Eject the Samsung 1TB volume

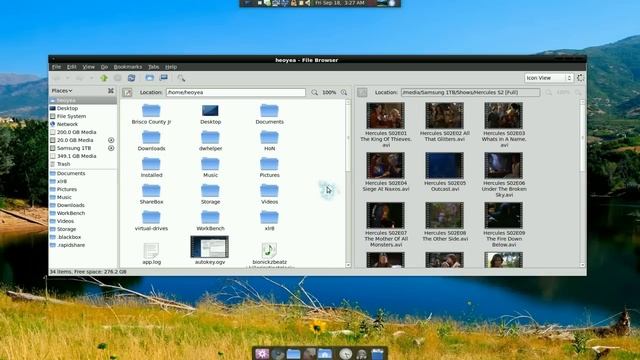pos(111,148)
